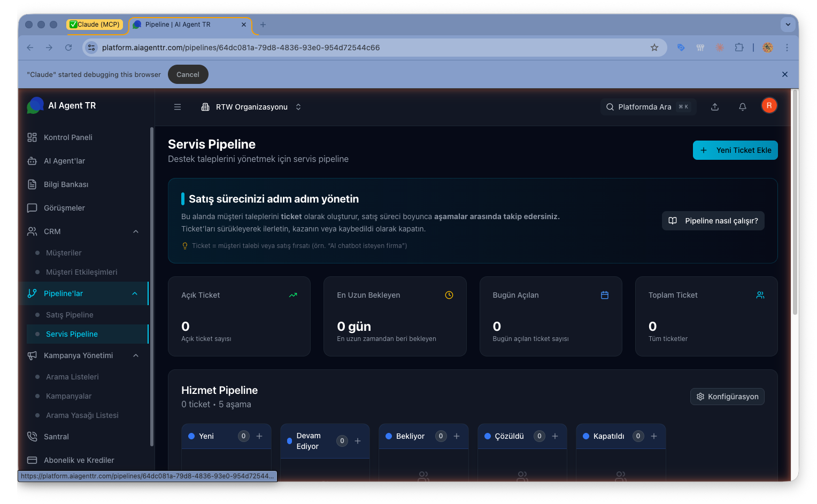Open the RTW Organizasyonu organization switcher
The height and width of the screenshot is (504, 817).
(x=251, y=107)
